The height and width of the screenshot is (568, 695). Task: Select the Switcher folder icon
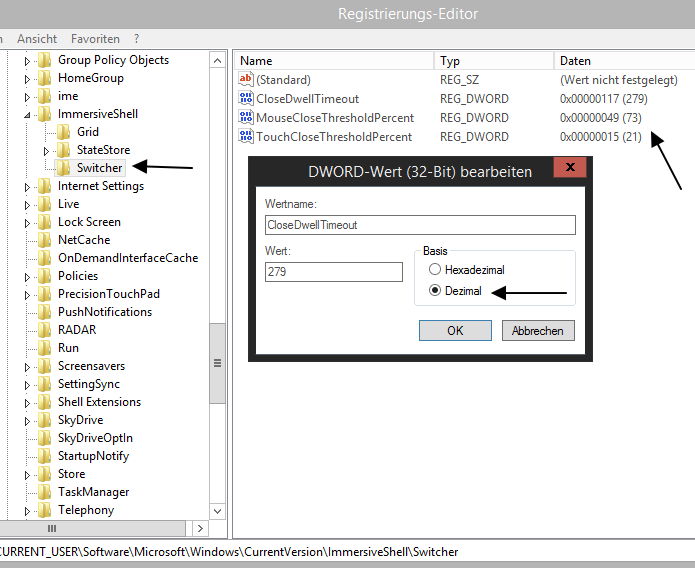pos(64,168)
